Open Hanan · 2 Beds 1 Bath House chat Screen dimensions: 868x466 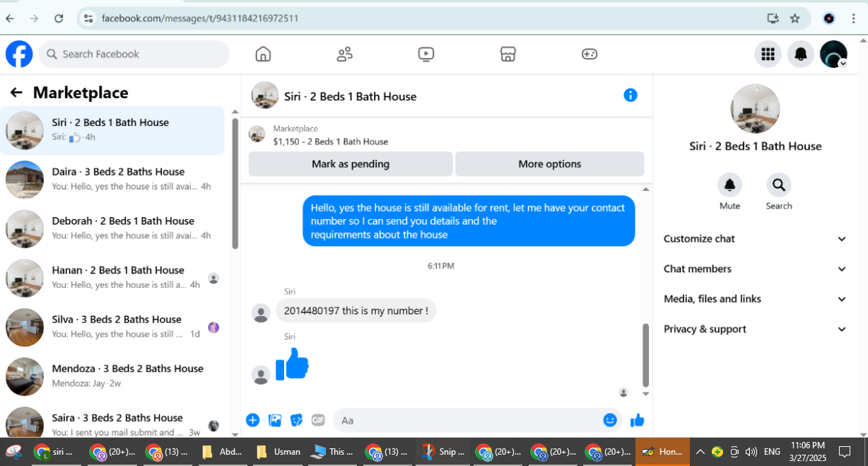[x=112, y=278]
